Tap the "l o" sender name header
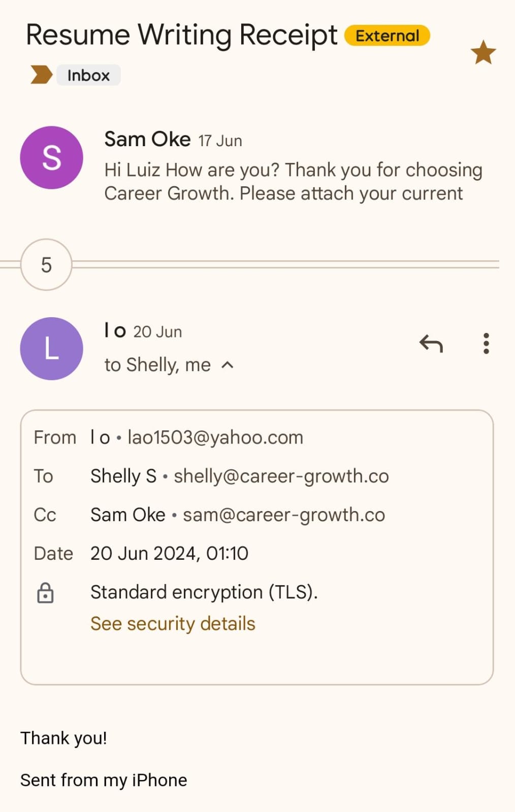The width and height of the screenshot is (515, 812). click(x=115, y=331)
